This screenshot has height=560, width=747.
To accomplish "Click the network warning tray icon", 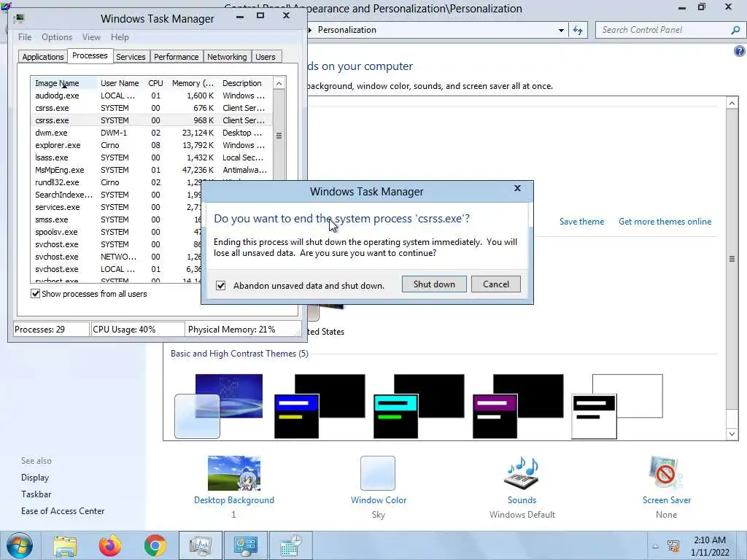I will click(x=673, y=545).
